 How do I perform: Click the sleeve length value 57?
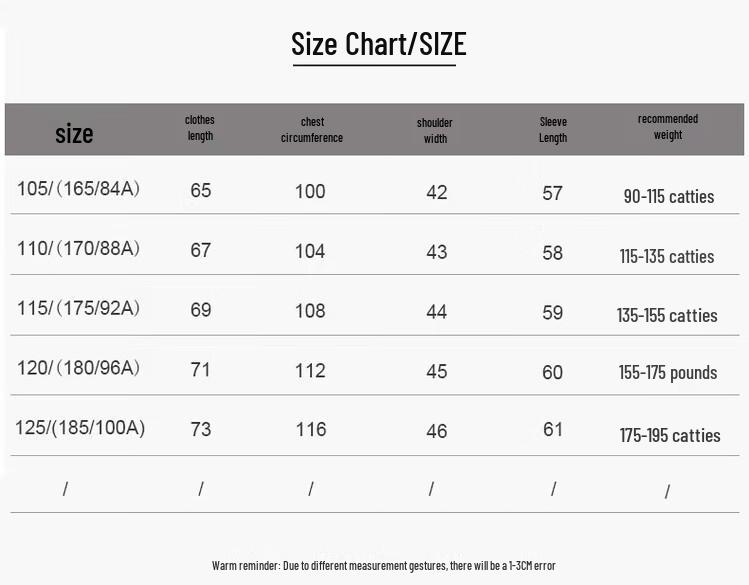[553, 193]
